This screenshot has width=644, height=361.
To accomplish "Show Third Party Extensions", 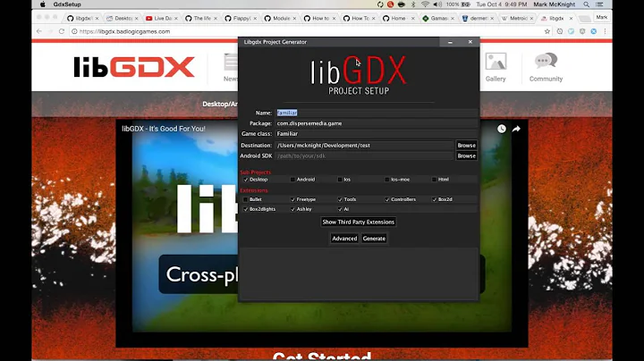I will [x=358, y=222].
